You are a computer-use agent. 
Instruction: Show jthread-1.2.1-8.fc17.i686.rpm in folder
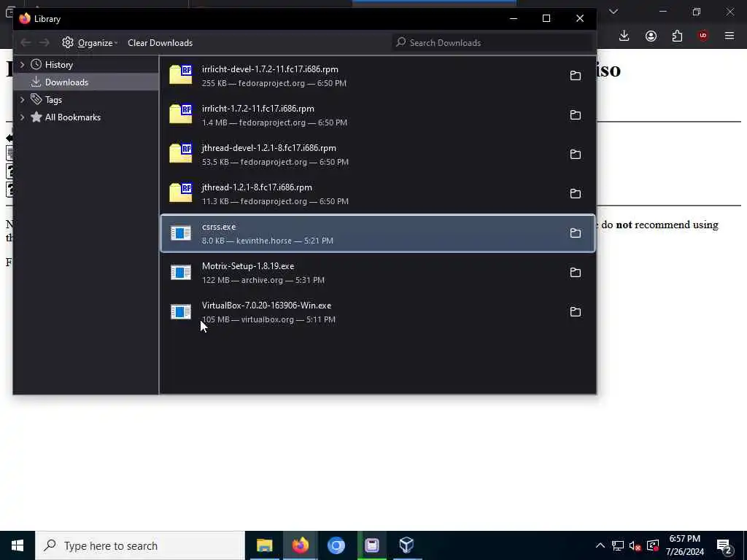click(575, 194)
